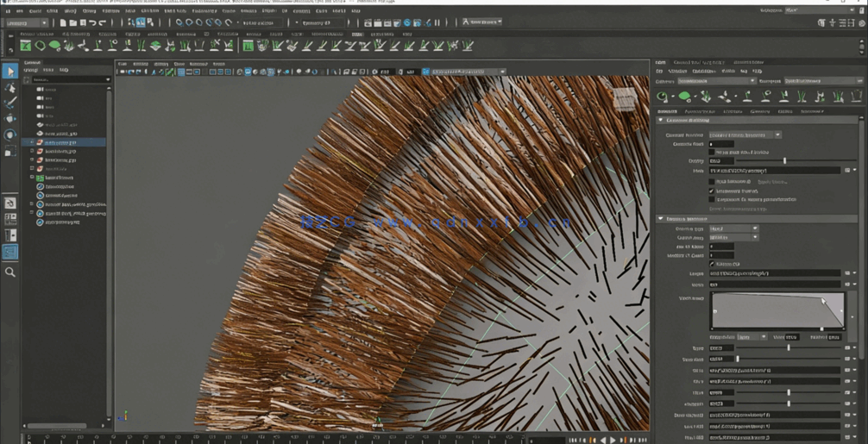Click the XGen preview eye icon

click(663, 97)
